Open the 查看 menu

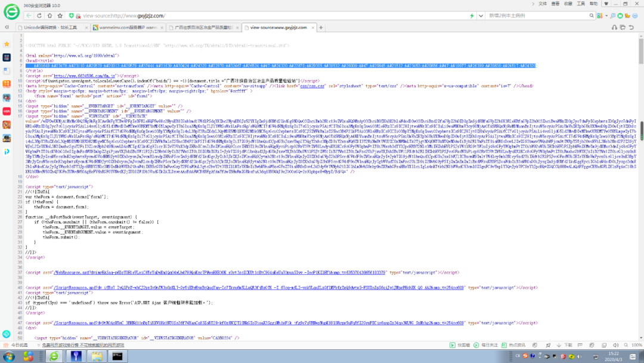click(x=555, y=4)
